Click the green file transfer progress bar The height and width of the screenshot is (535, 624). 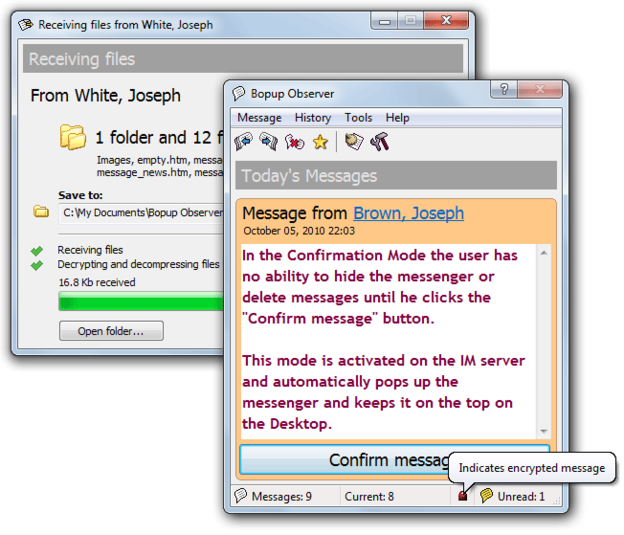(x=141, y=301)
